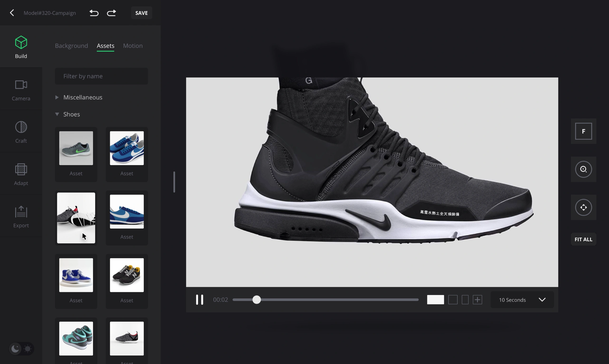Expand the Miscellaneous category
Viewport: 609px width, 364px height.
[57, 97]
